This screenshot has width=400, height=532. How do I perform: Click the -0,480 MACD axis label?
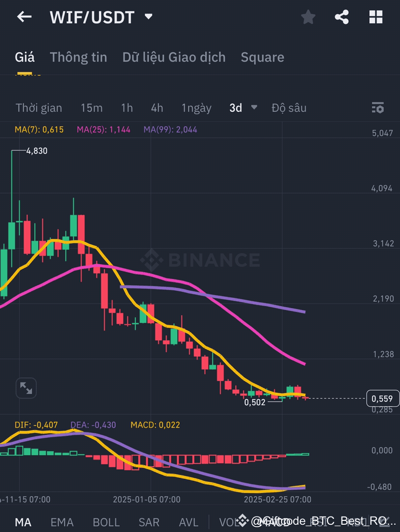[x=379, y=487]
